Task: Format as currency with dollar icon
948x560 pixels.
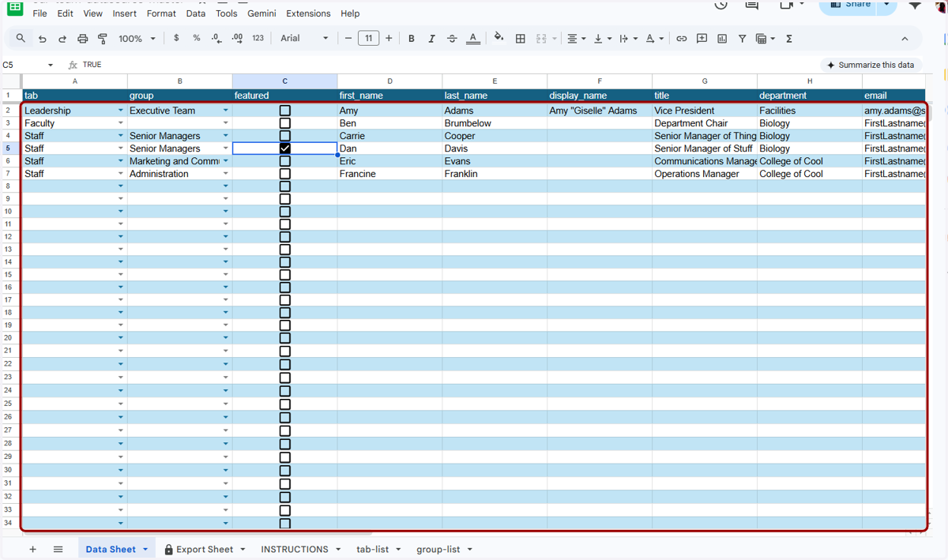Action: click(x=176, y=38)
